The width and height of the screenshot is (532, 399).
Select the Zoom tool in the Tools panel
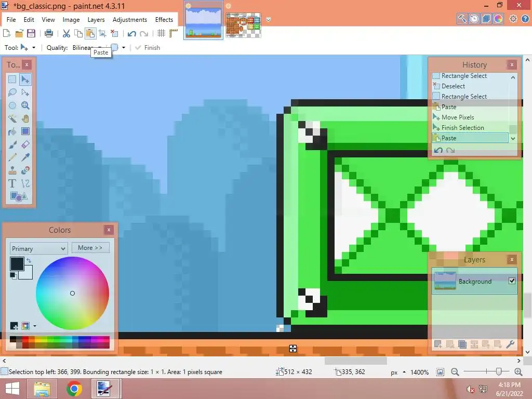coord(25,105)
